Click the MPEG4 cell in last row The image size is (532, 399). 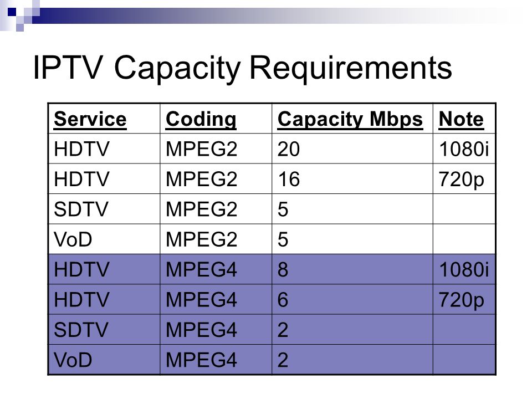pos(216,360)
